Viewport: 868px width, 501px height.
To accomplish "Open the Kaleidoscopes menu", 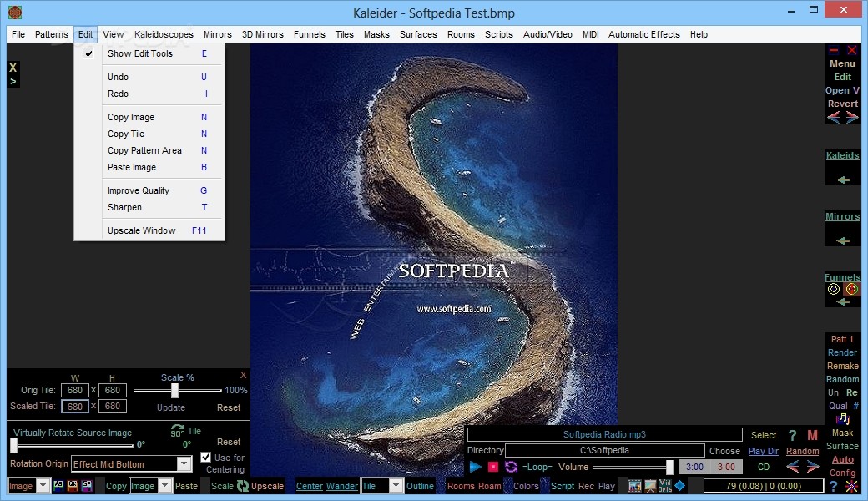I will (164, 34).
